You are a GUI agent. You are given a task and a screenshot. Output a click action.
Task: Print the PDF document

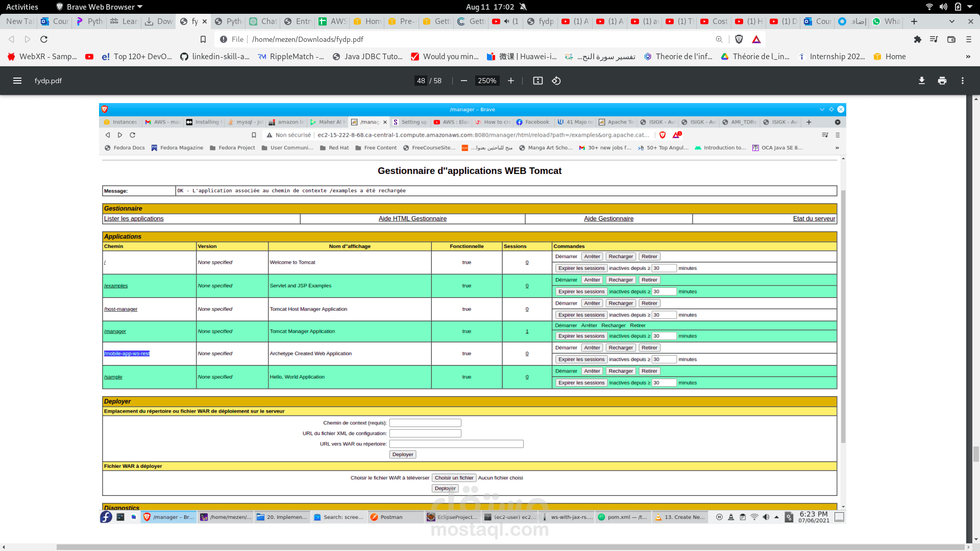click(942, 81)
